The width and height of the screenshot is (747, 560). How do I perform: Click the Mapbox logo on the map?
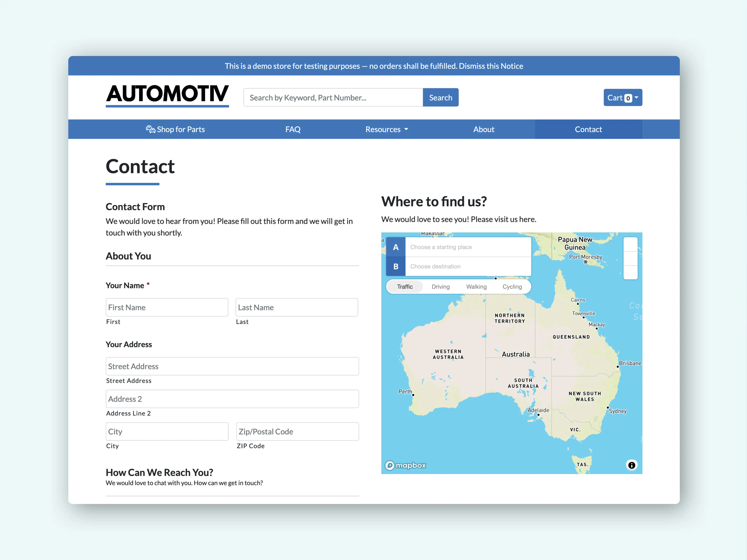pos(405,465)
